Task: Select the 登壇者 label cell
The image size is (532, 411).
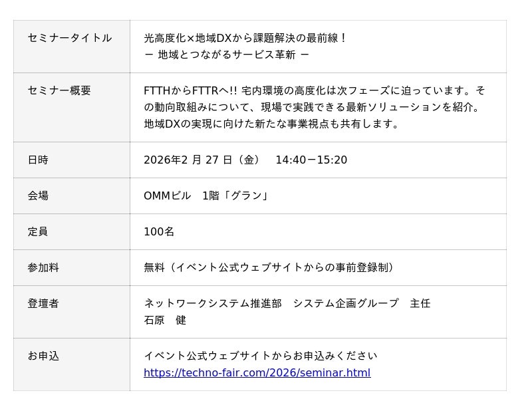Action: coord(43,303)
